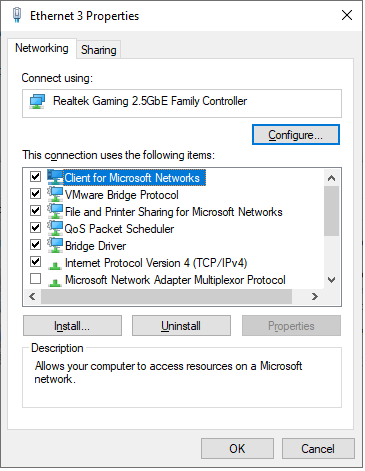Click Microsoft Network Adapter Multiplexor Protocol icon
Image resolution: width=365 pixels, height=471 pixels.
55,282
